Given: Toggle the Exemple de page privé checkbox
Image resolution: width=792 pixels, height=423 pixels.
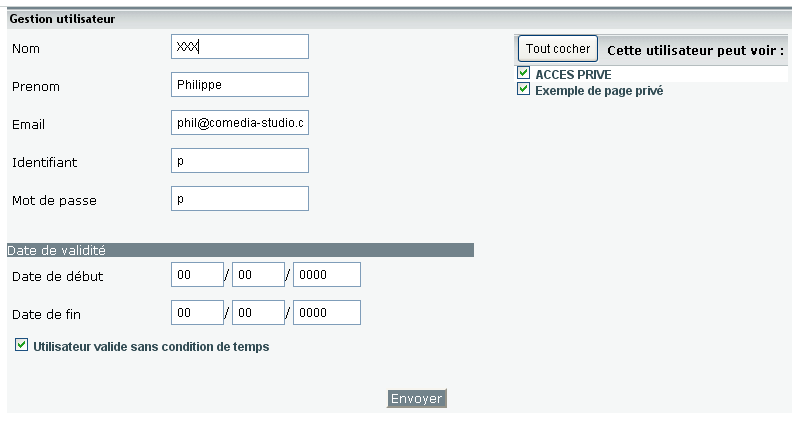Looking at the screenshot, I should pos(523,89).
